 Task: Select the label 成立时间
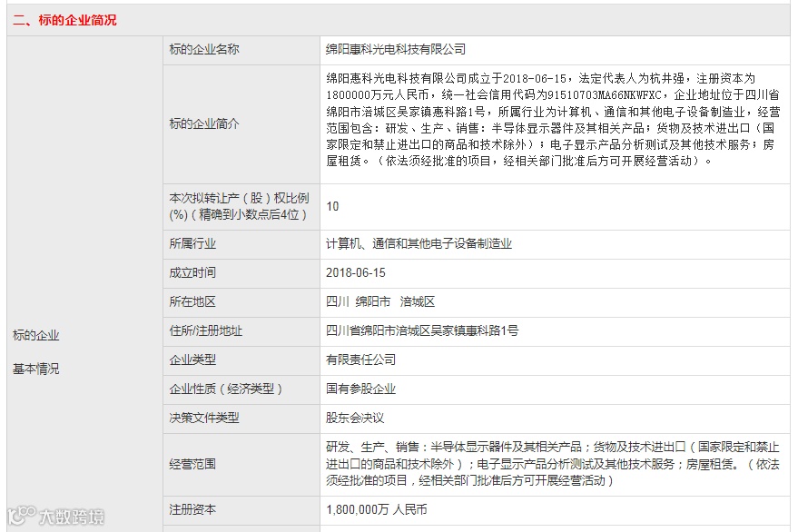[x=192, y=273]
